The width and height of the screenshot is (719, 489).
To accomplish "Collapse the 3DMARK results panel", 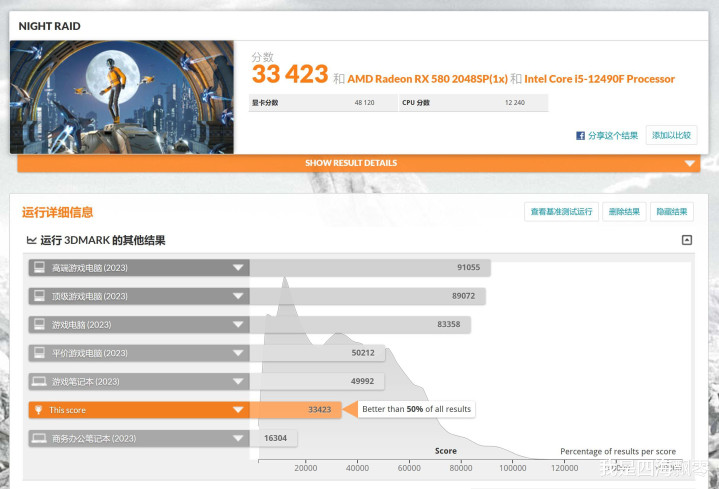I will [x=686, y=240].
